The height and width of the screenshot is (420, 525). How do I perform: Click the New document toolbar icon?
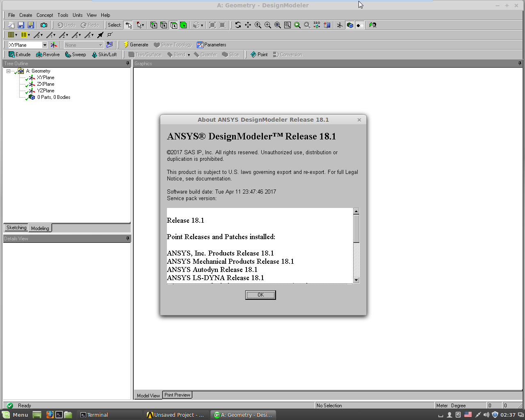(11, 25)
